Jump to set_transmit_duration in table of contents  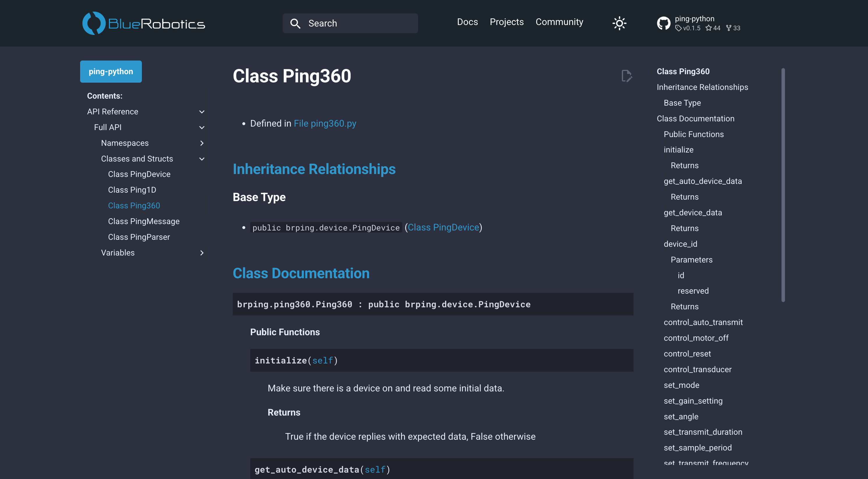coord(703,432)
